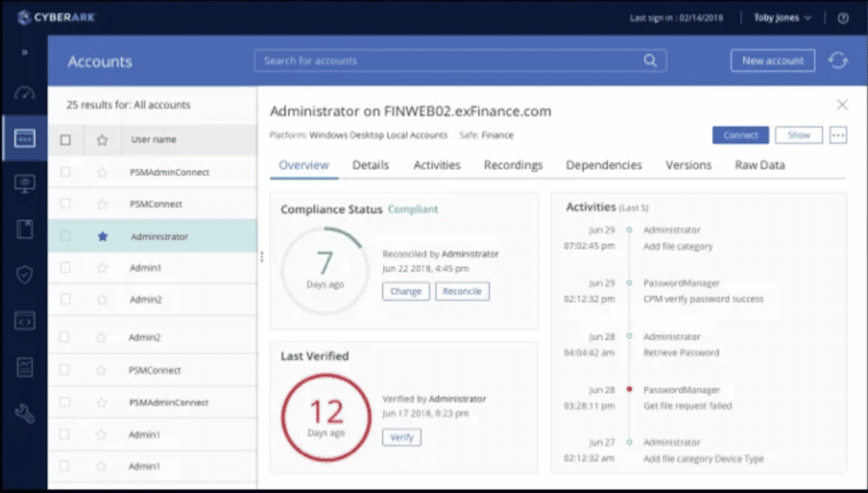Unfavorite the Administrator account star
This screenshot has width=868, height=493.
[103, 237]
